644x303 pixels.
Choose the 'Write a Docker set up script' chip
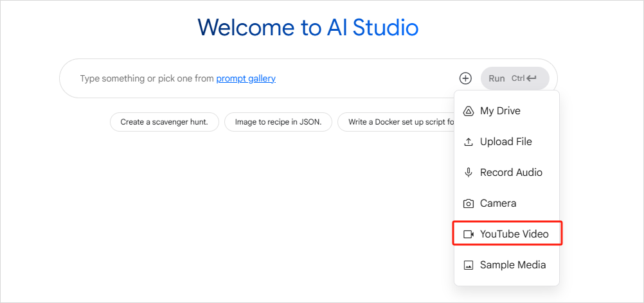pos(395,122)
